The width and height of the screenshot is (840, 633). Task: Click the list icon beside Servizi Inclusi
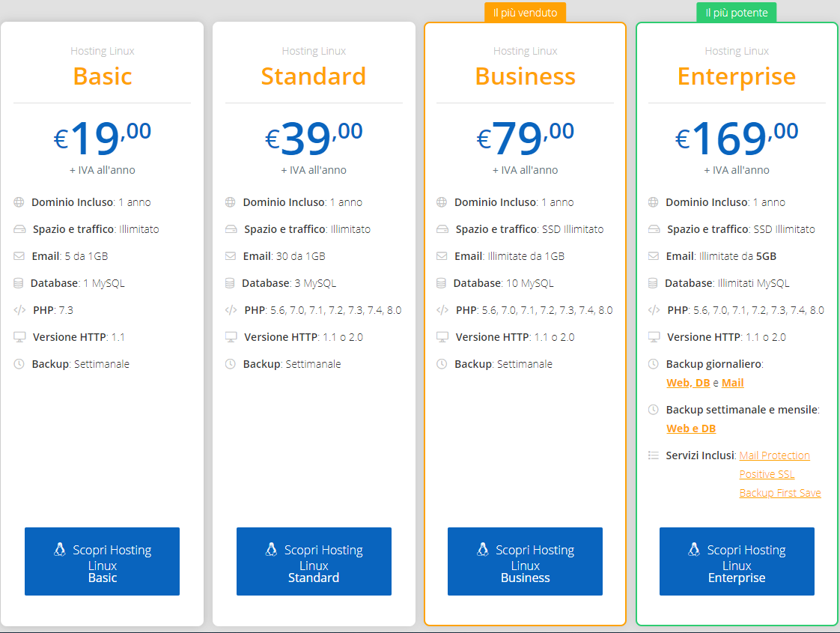pos(654,455)
